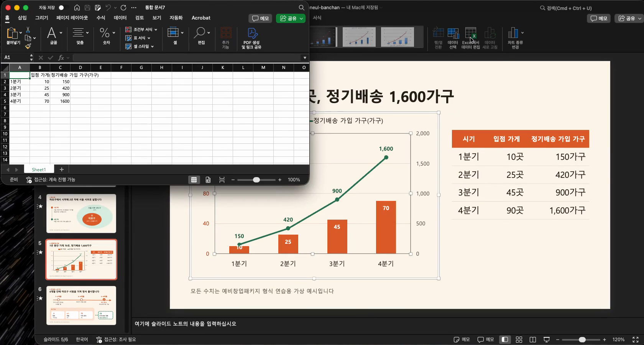Open the 데이터 tab in Excel
The image size is (644, 345).
(120, 18)
